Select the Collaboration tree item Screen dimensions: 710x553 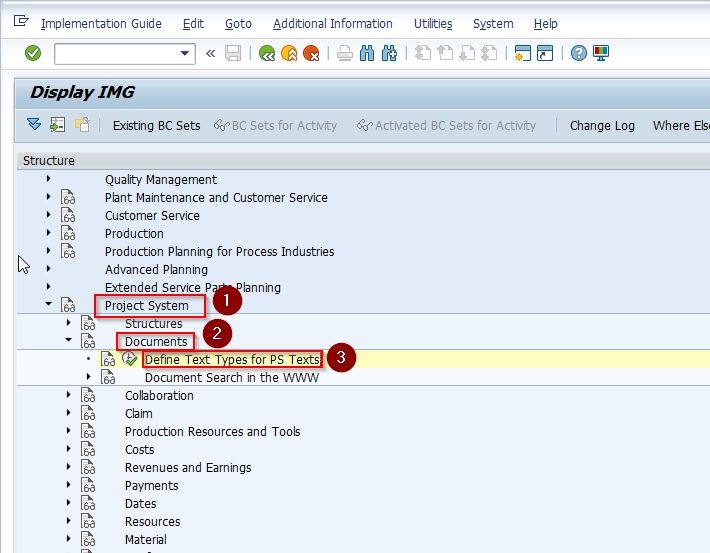tap(159, 396)
